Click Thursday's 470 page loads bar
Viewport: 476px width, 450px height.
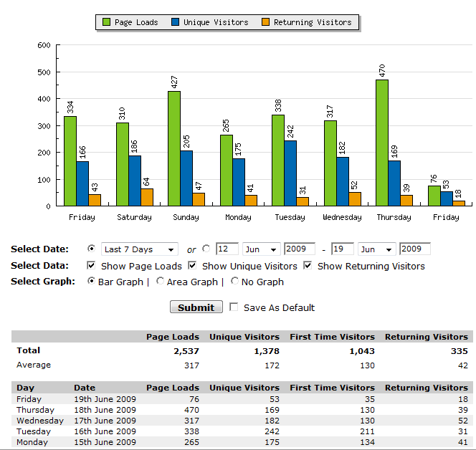(382, 143)
